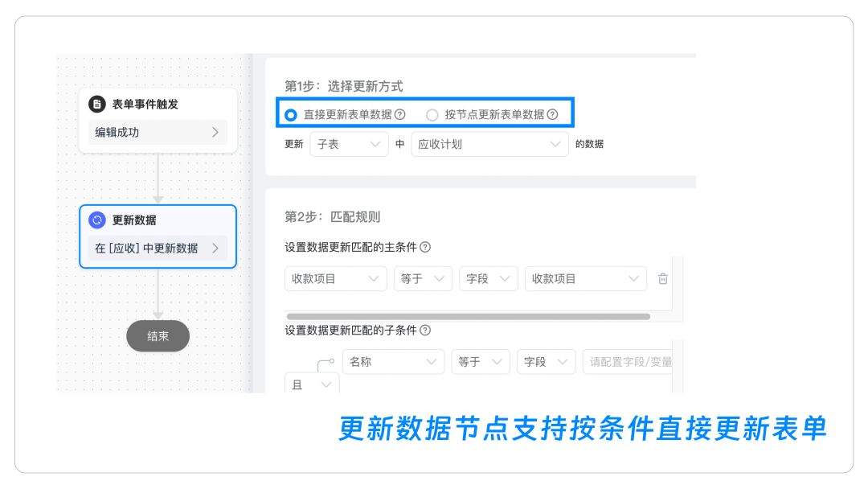
Task: Click help icon beside 直接更新表单数据
Action: pyautogui.click(x=399, y=115)
